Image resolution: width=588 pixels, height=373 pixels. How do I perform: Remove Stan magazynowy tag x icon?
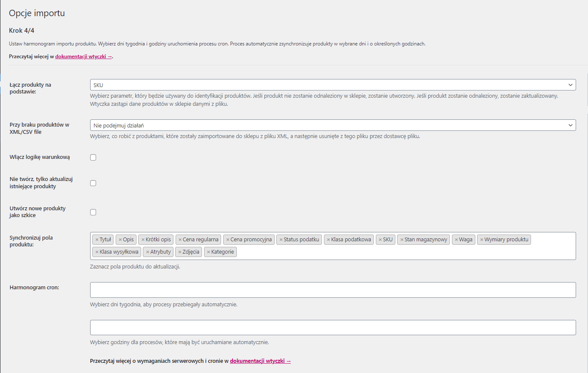[x=402, y=240]
